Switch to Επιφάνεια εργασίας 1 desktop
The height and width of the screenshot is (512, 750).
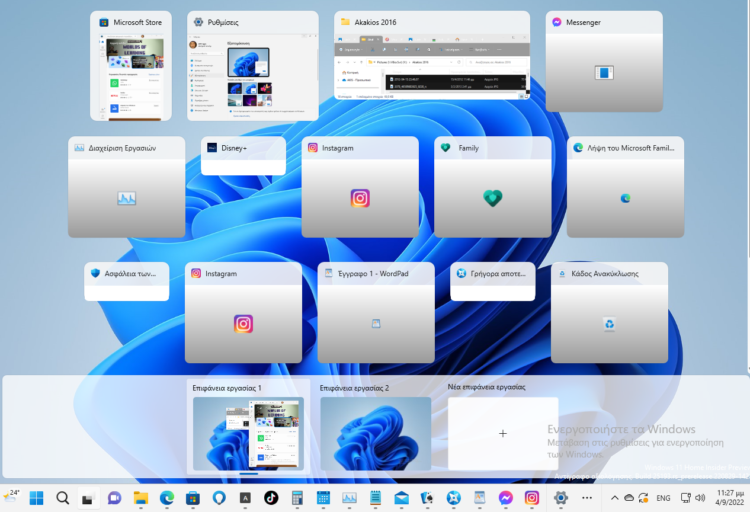pos(248,427)
